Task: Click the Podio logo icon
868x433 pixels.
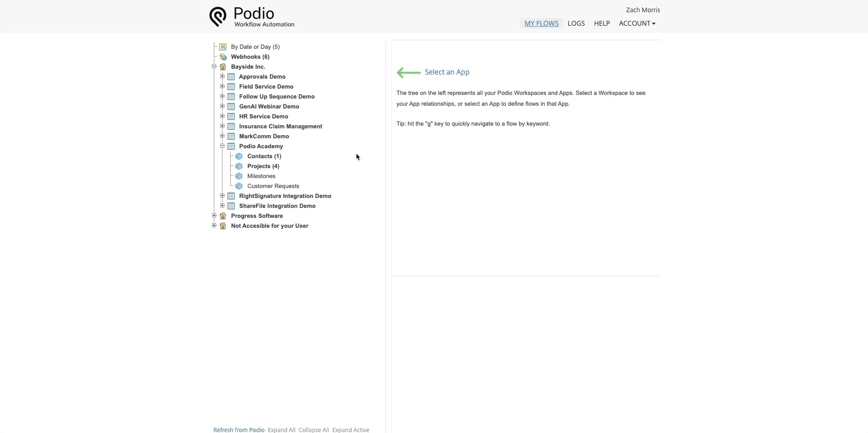Action: [x=218, y=17]
